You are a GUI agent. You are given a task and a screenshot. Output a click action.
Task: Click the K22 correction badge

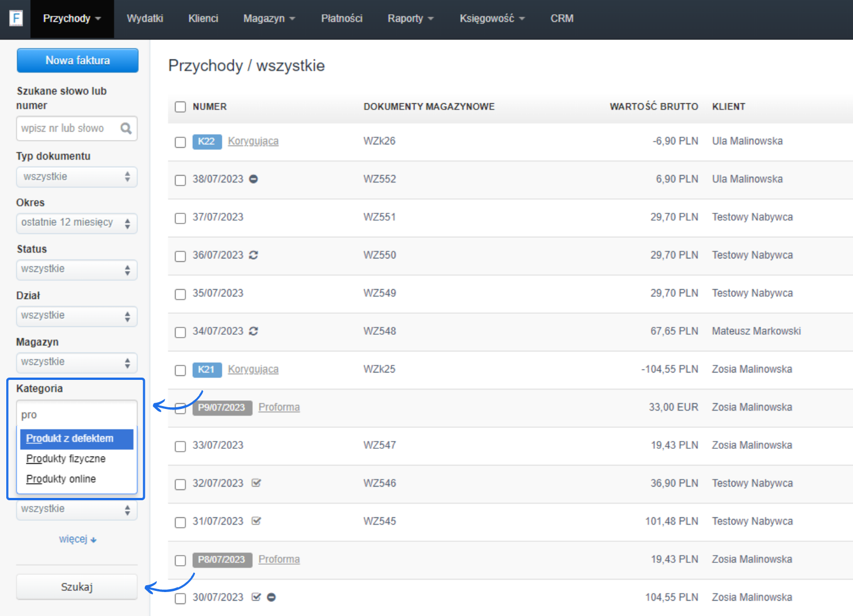click(206, 141)
